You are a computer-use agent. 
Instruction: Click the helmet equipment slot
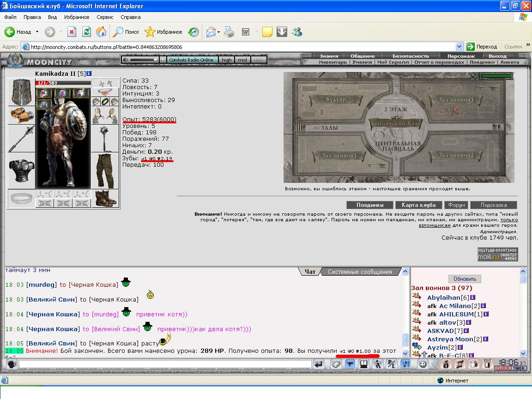pyautogui.click(x=21, y=92)
